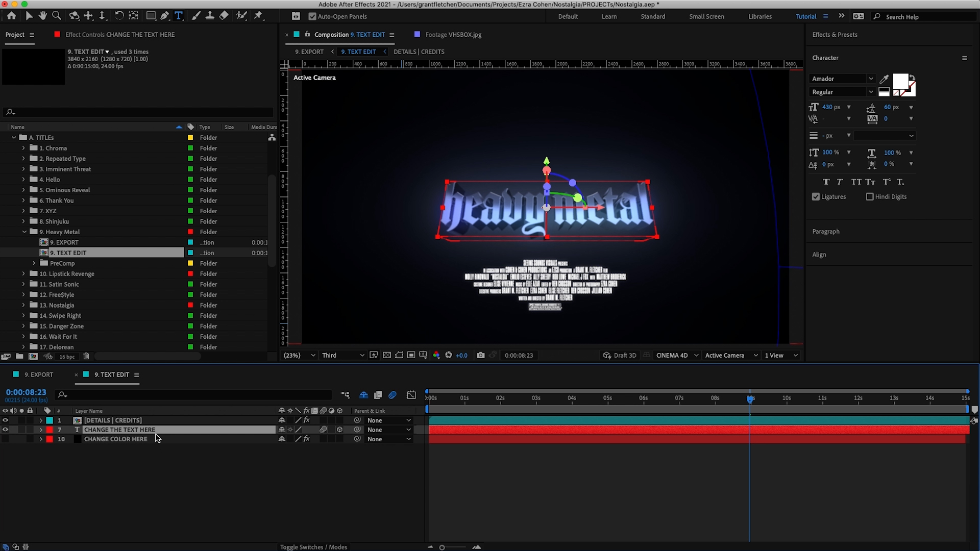This screenshot has width=980, height=551.
Task: Select the Roto Brush tool
Action: pyautogui.click(x=241, y=16)
